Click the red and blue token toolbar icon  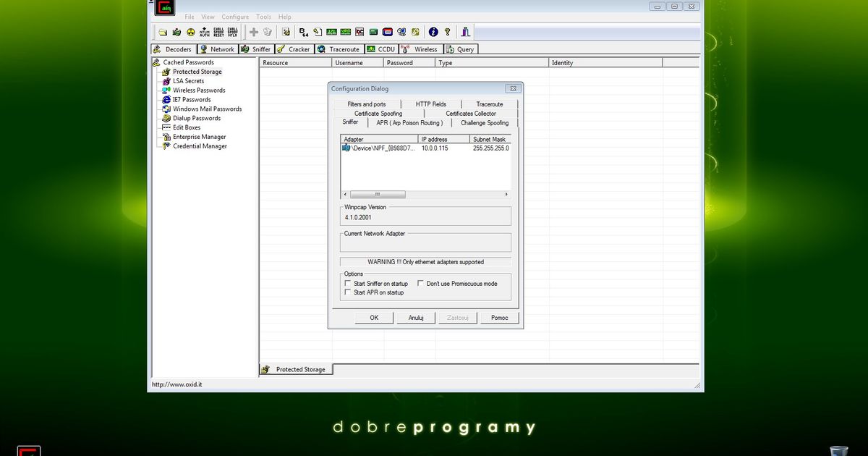pyautogui.click(x=387, y=32)
